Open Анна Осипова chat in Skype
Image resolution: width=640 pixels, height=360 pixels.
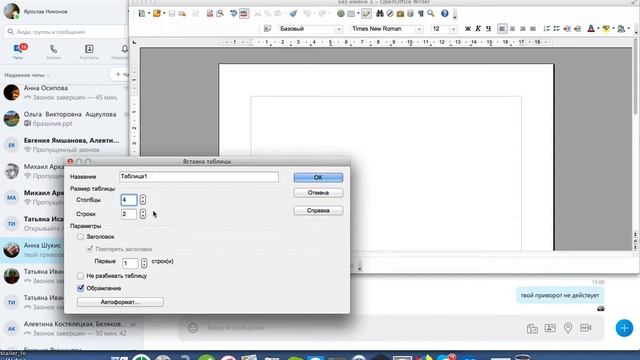[x=64, y=93]
